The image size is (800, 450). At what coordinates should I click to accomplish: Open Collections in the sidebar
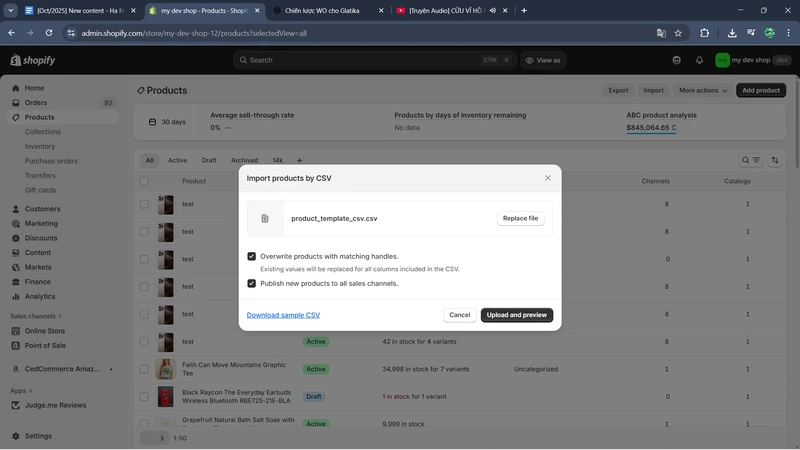(43, 132)
